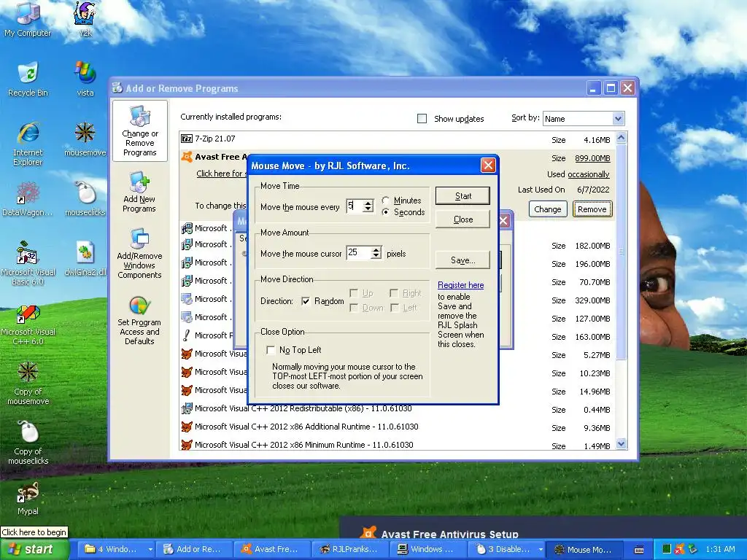
Task: Toggle the Random direction checkbox
Action: point(306,301)
